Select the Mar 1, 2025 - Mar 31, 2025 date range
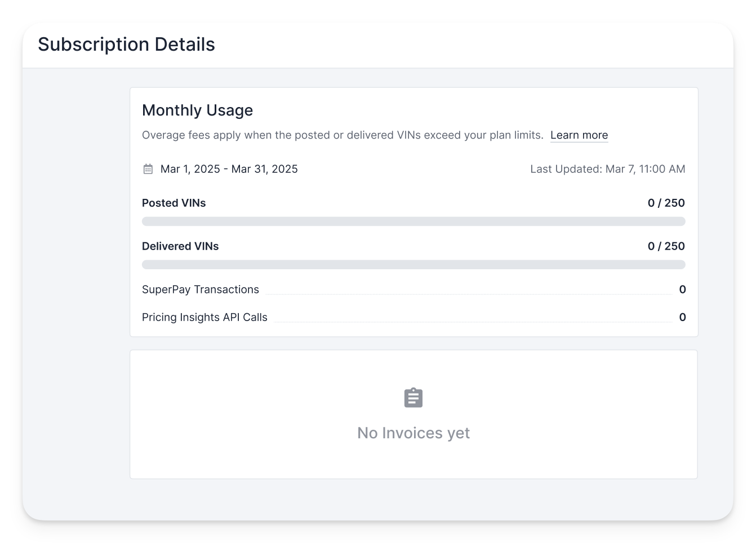 229,169
